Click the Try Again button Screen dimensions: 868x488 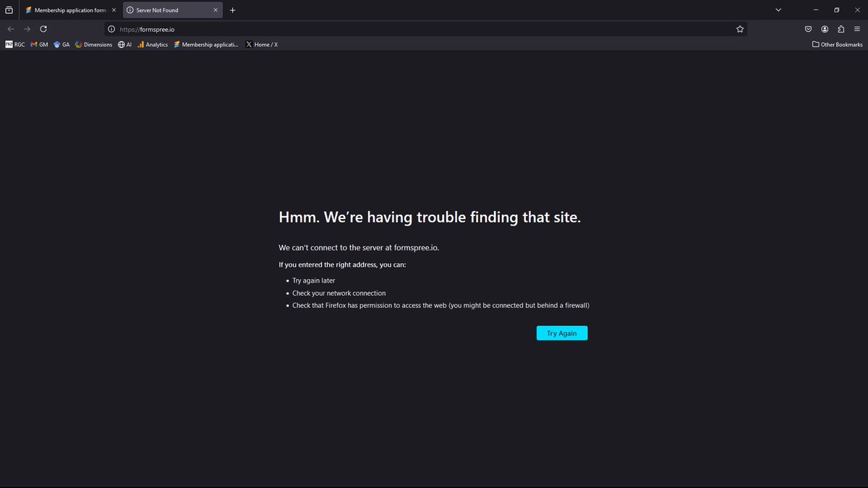[x=562, y=333]
